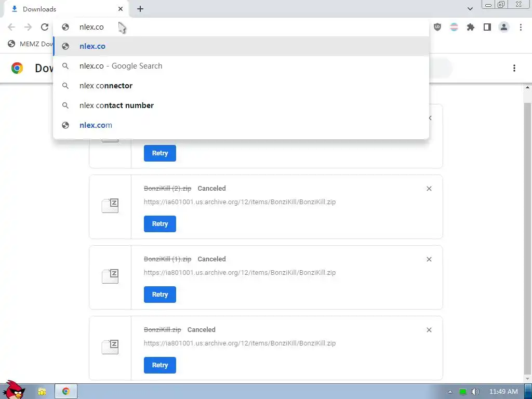Viewport: 532px width, 399px height.
Task: Click the zip file icon for BonziKill (1).zip
Action: coord(110,276)
